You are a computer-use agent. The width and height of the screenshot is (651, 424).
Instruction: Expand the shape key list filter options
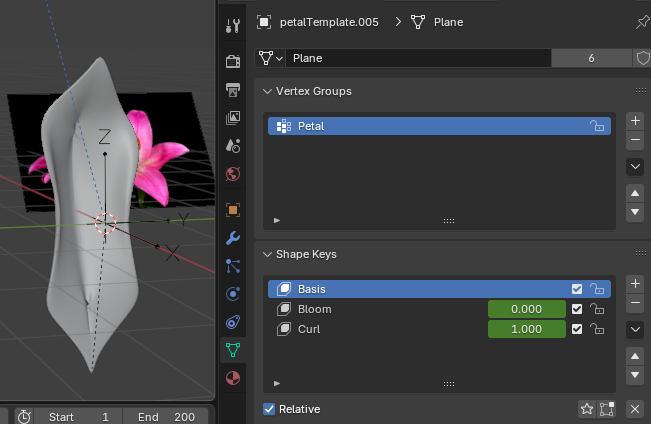pyautogui.click(x=277, y=383)
